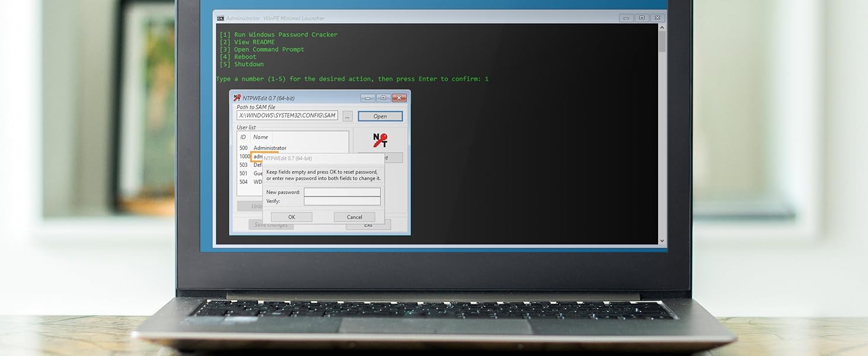Click the '[5] Shutdown' console line
868x356 pixels.
[241, 64]
